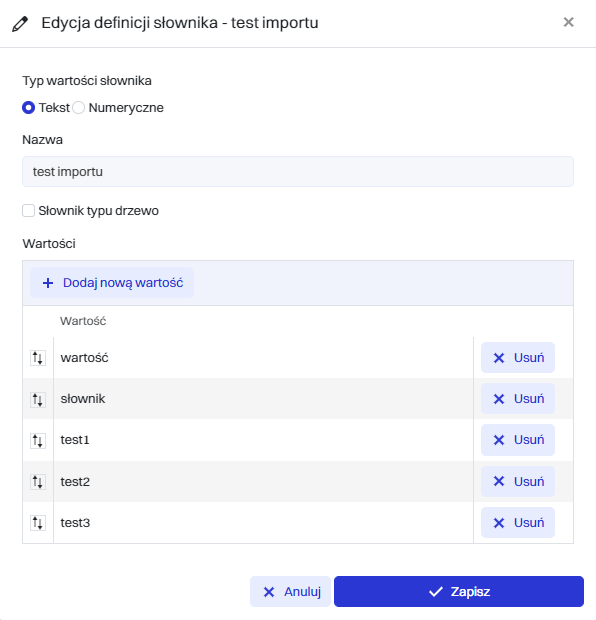This screenshot has height=620, width=596.
Task: Remove the test3 row with Usuń
Action: [x=518, y=523]
